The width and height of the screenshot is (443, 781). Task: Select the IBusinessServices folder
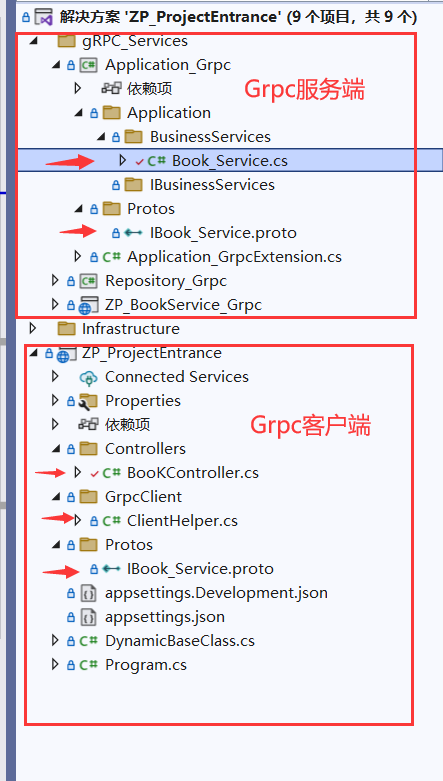[x=212, y=185]
